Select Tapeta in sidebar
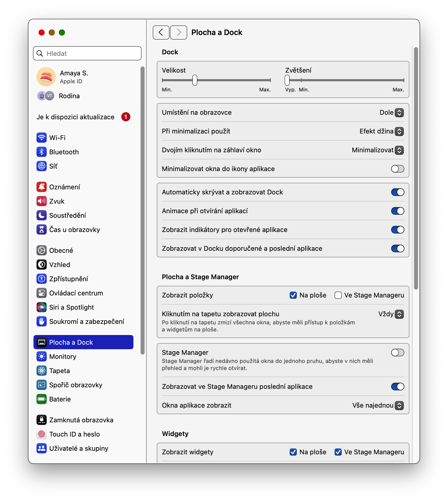The width and height of the screenshot is (448, 501). coord(83,371)
